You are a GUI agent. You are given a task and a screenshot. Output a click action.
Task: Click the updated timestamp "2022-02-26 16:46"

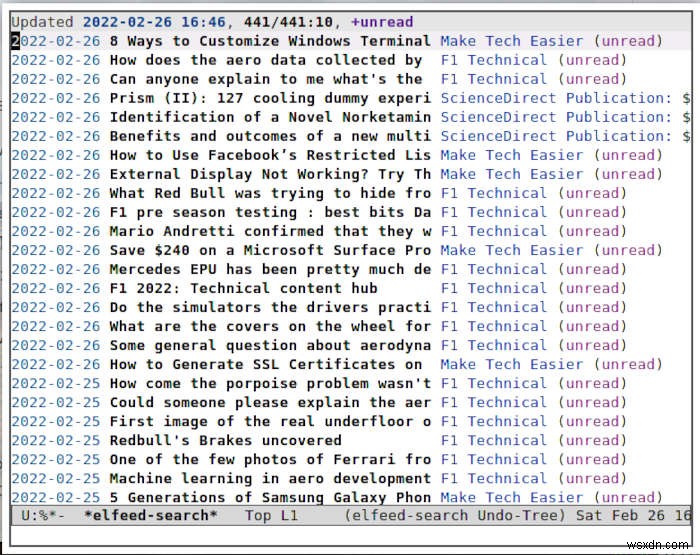point(154,22)
